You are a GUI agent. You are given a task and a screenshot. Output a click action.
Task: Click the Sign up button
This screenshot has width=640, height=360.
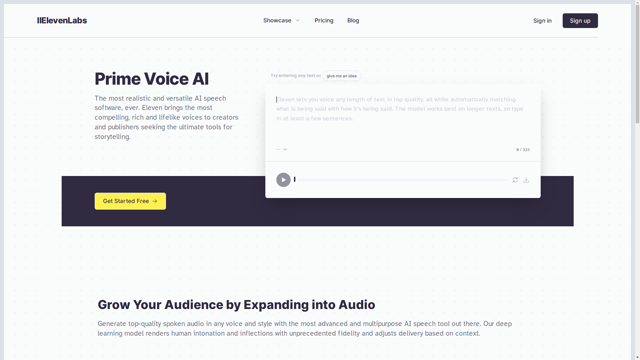pos(580,21)
